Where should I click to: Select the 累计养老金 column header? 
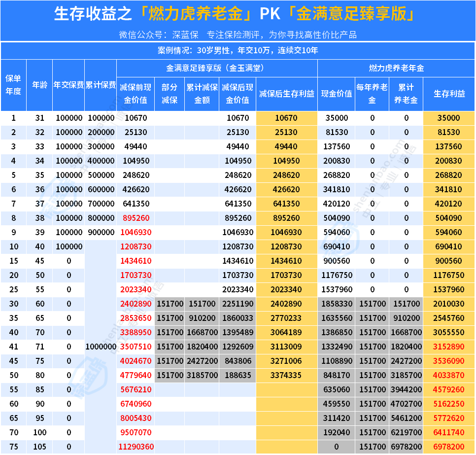point(406,94)
